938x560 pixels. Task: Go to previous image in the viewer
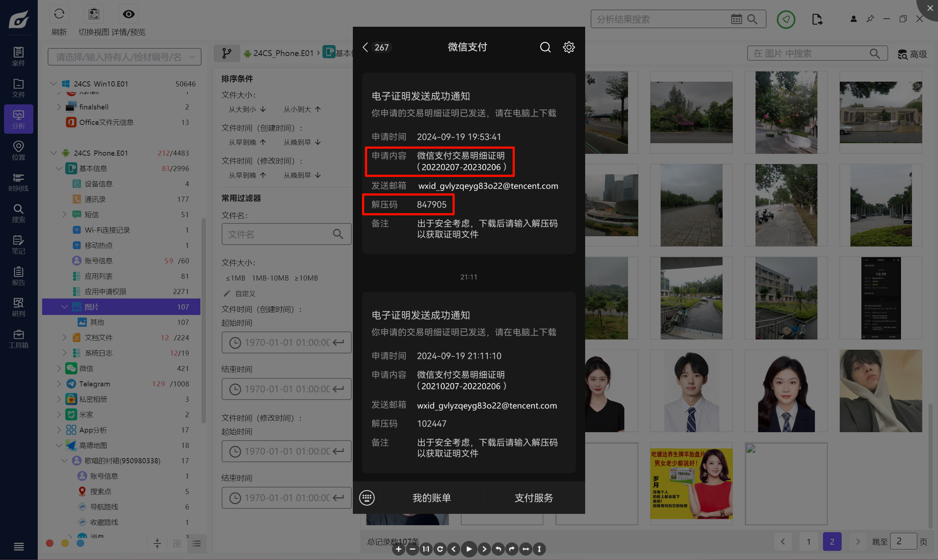[x=454, y=549]
